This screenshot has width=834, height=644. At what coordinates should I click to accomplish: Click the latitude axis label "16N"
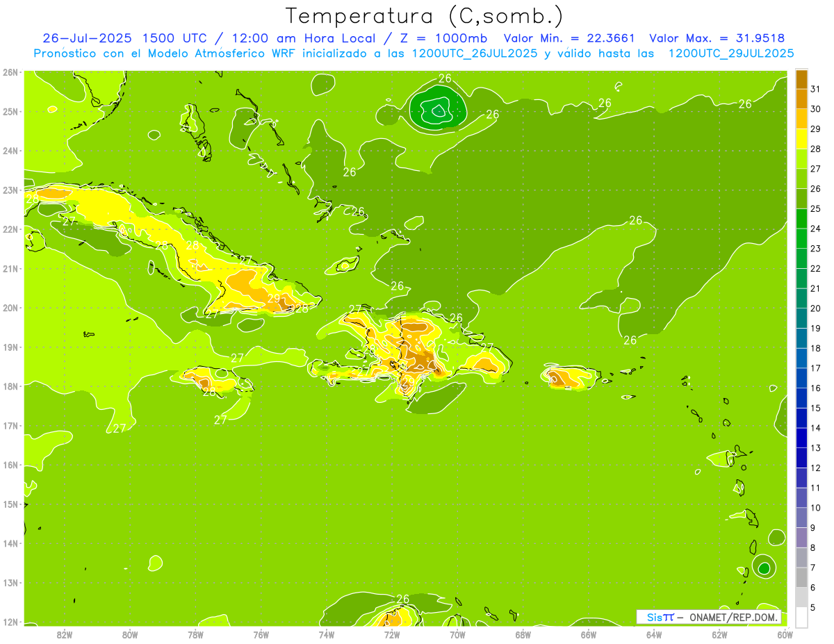coord(10,465)
